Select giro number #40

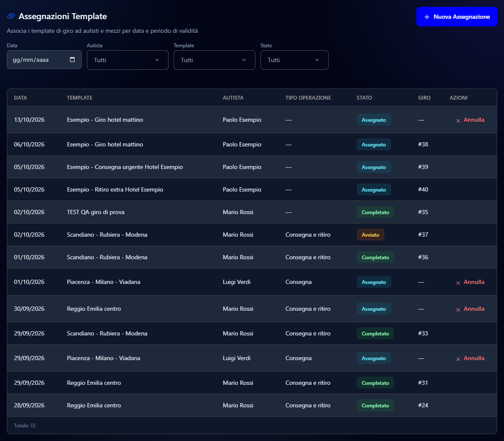tap(423, 189)
